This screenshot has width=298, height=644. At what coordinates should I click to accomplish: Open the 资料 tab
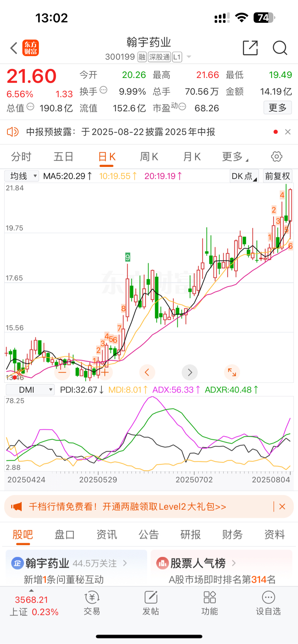274,535
